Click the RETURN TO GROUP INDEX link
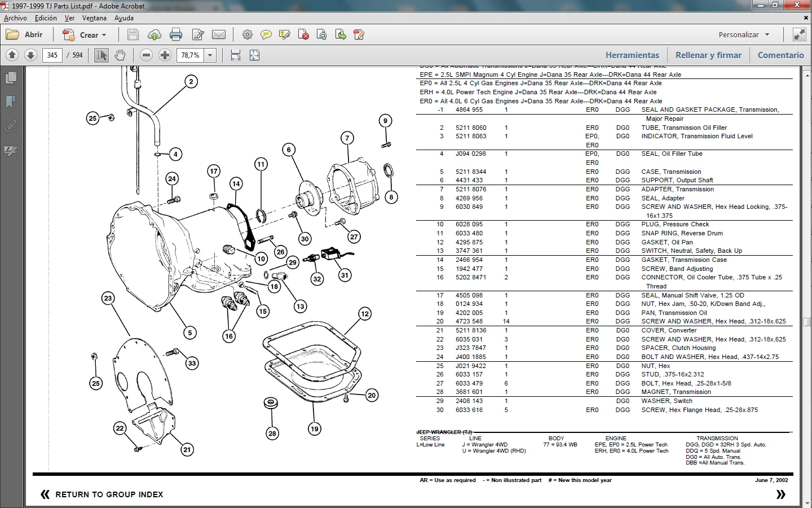 [x=109, y=494]
